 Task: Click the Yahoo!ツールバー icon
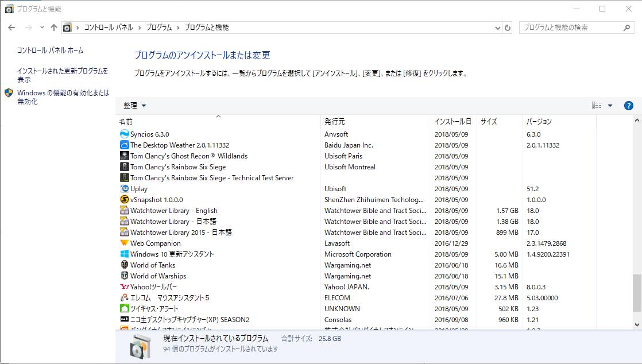tap(125, 286)
